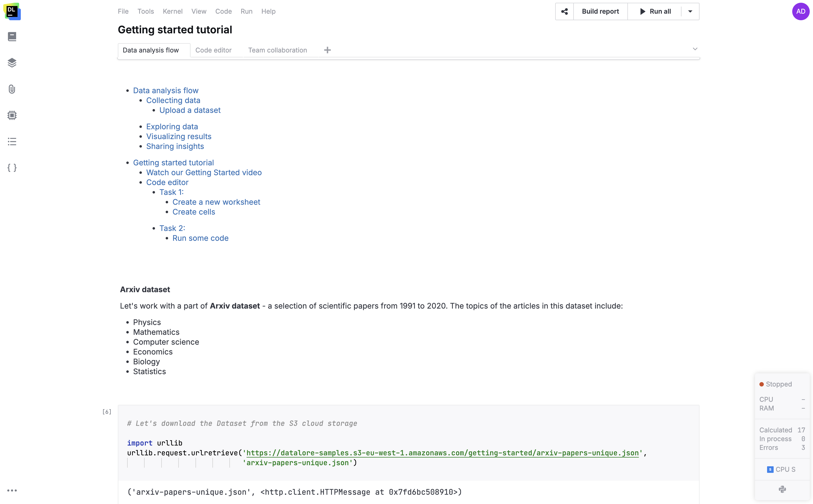Open sharing options via share icon

coord(564,11)
